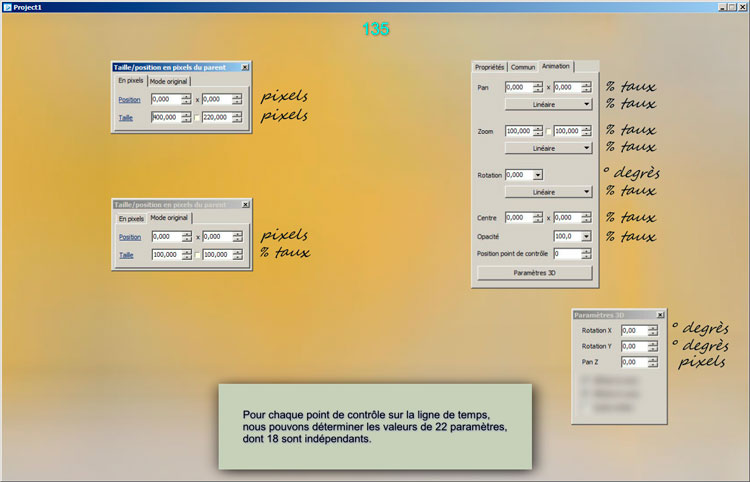This screenshot has width=750, height=482.
Task: Select Mode original tab in blue-titled dialog
Action: (x=168, y=81)
